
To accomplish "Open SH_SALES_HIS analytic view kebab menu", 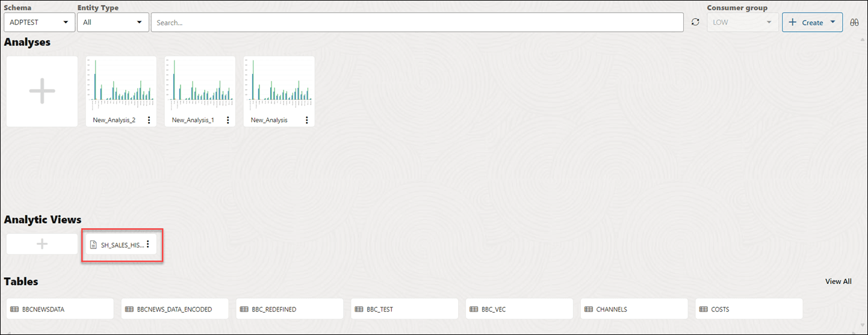I will [x=148, y=244].
